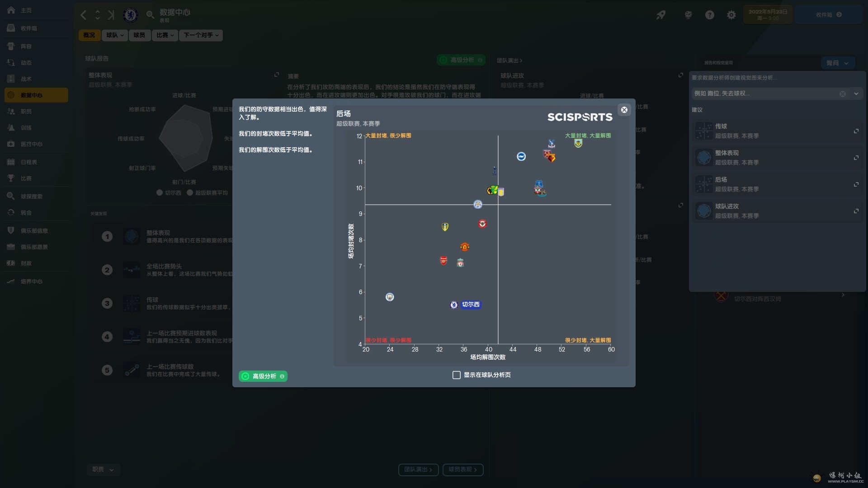Enable 显示在球队分析页 checkbox
This screenshot has width=868, height=488.
(x=456, y=375)
